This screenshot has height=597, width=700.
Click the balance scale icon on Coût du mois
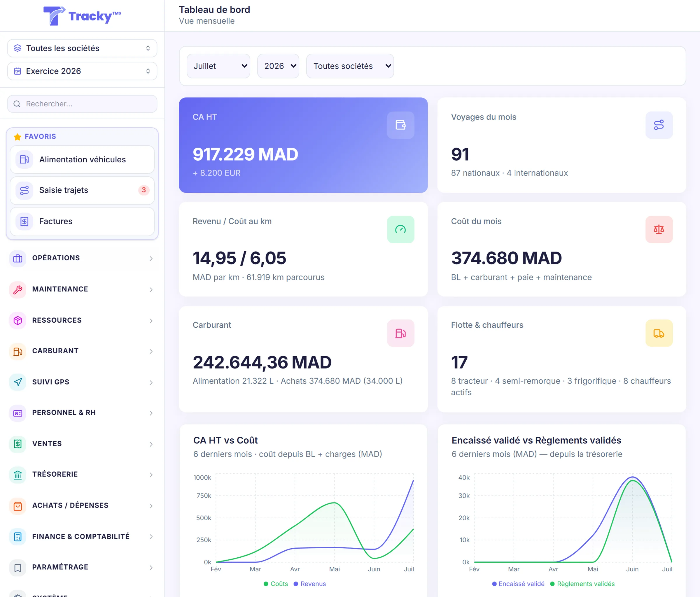click(659, 229)
